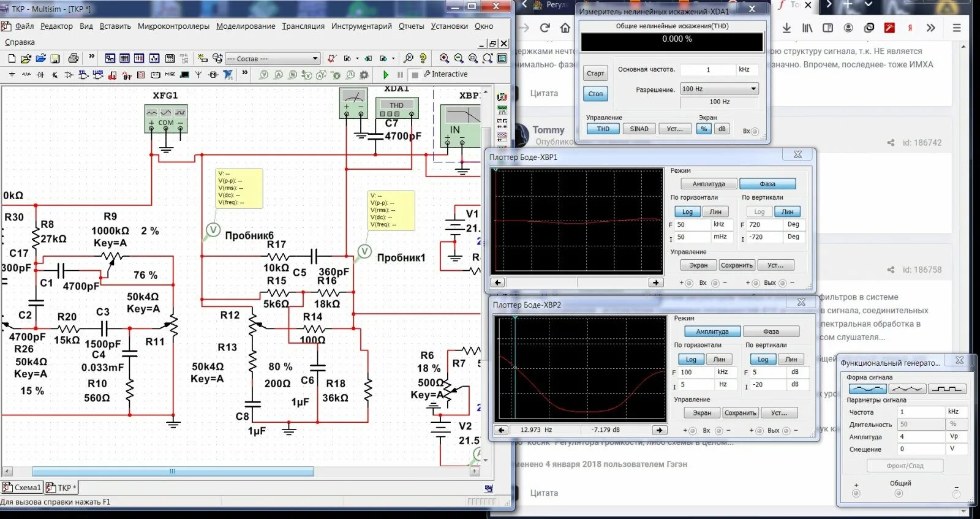Image resolution: width=980 pixels, height=519 pixels.
Task: Click the Стоп button in the distortion analyzer
Action: click(x=595, y=94)
